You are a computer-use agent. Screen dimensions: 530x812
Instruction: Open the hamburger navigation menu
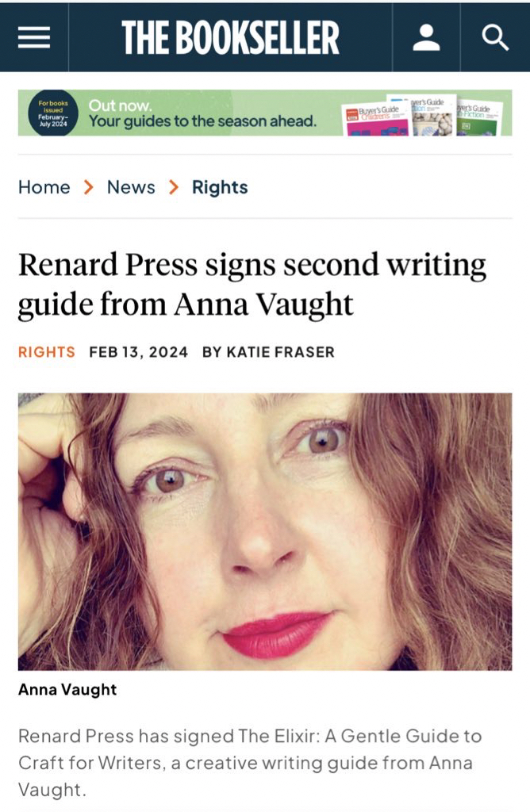click(34, 37)
